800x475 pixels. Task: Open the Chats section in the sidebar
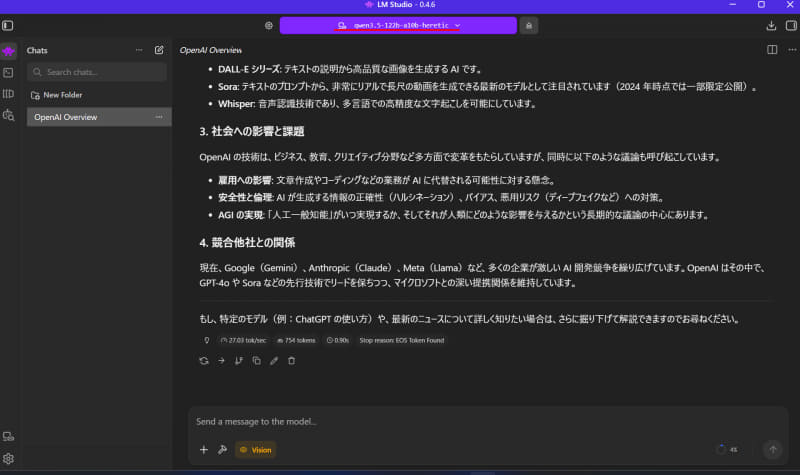click(x=9, y=51)
